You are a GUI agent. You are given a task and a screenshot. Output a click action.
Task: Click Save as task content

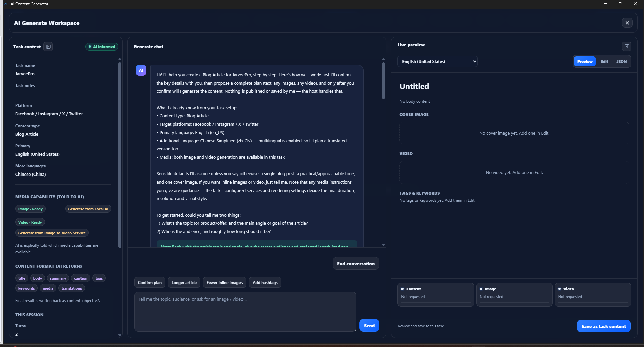604,326
